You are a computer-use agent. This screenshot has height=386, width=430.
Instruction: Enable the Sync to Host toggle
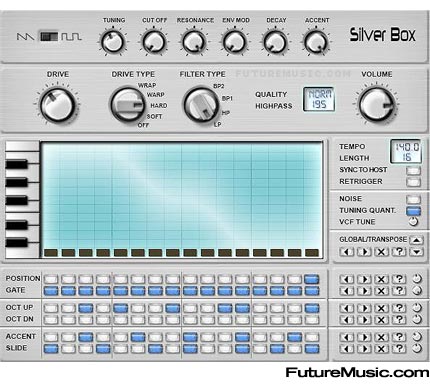coord(413,170)
